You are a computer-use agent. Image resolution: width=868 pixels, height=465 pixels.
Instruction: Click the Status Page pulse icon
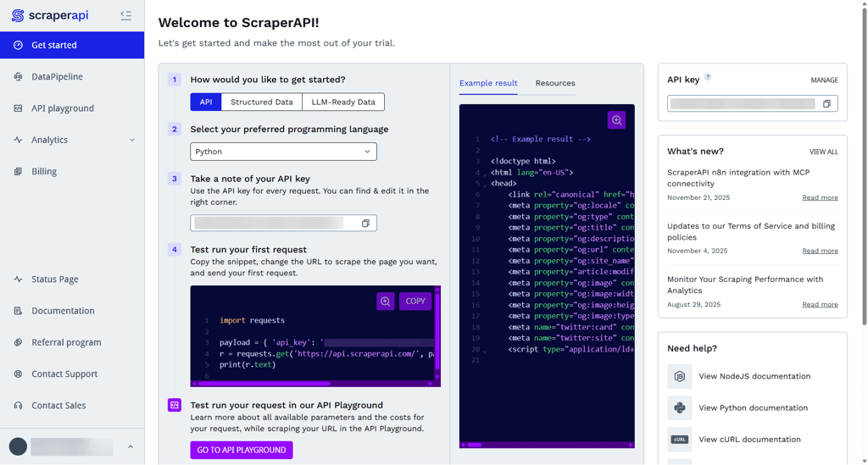coord(19,280)
